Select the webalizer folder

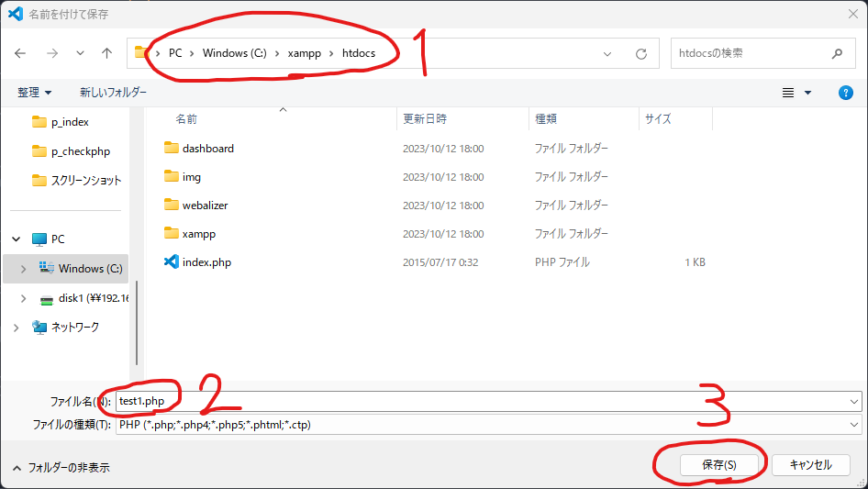pyautogui.click(x=206, y=206)
